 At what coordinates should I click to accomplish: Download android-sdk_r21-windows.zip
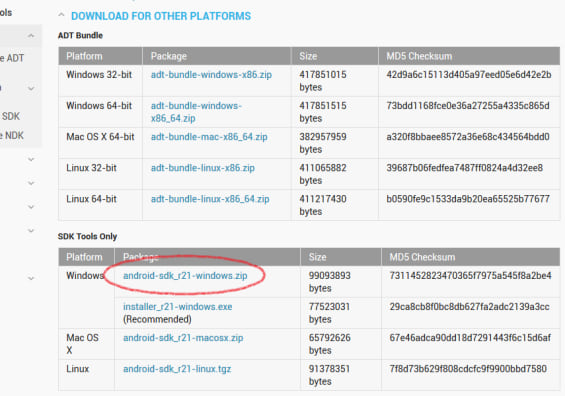click(x=185, y=276)
